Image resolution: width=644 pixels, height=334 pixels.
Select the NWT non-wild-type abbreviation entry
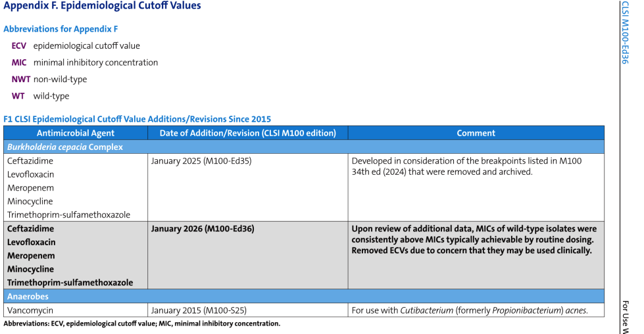point(49,80)
